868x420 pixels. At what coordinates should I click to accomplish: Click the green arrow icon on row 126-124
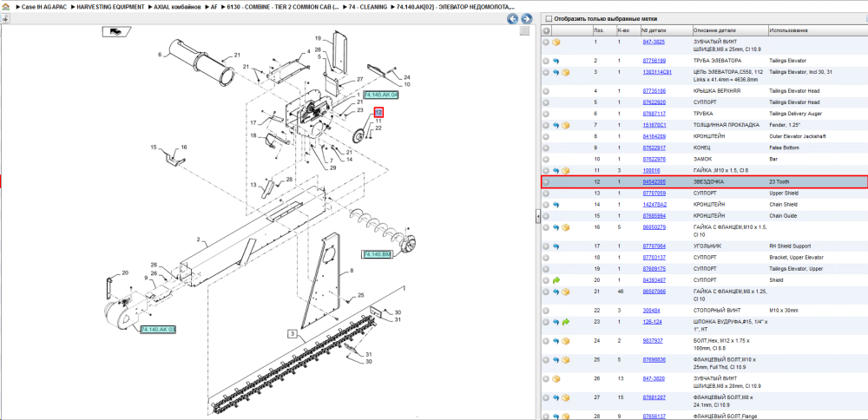coord(565,322)
